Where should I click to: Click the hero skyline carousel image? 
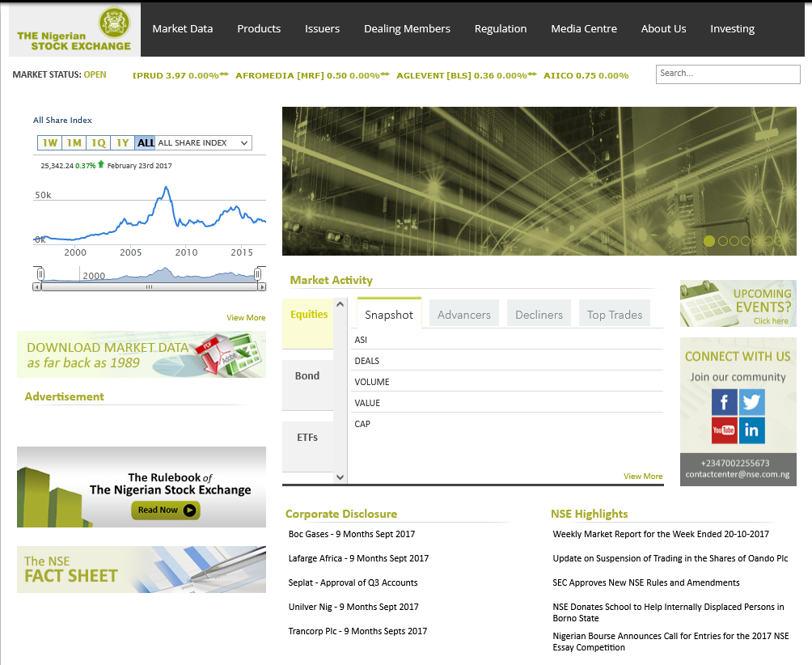pyautogui.click(x=539, y=181)
